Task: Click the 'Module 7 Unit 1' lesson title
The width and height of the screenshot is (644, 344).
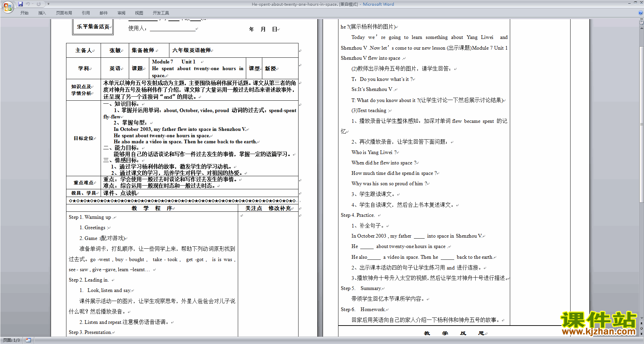Action: tap(173, 62)
